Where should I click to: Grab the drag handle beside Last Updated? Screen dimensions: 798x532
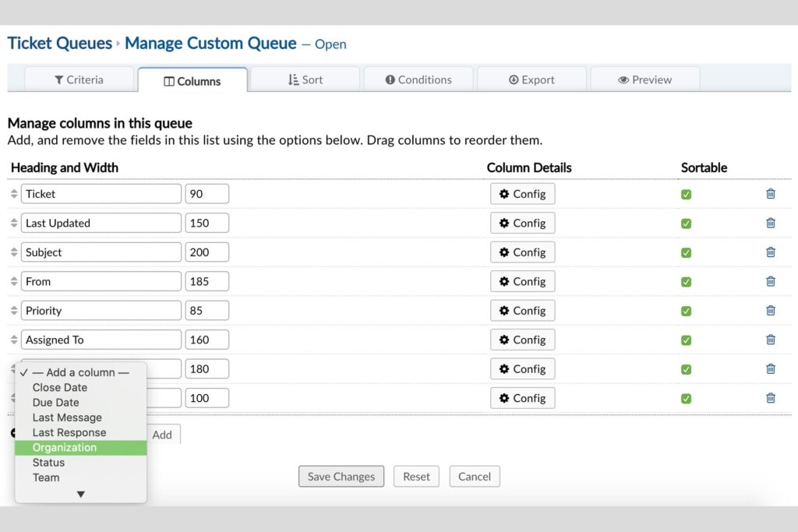tap(14, 223)
